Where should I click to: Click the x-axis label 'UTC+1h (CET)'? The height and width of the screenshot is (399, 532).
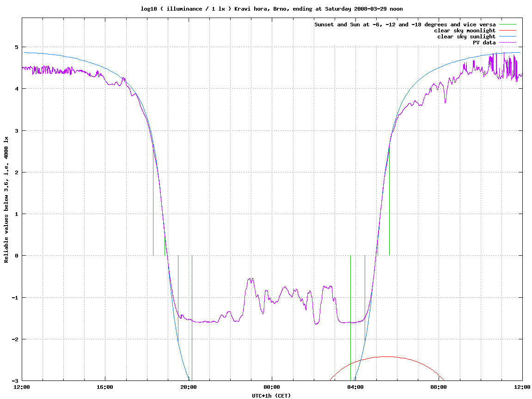(x=271, y=396)
